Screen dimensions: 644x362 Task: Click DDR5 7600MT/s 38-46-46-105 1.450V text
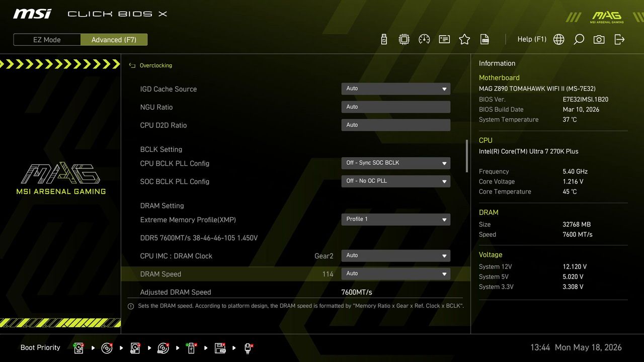(x=199, y=238)
